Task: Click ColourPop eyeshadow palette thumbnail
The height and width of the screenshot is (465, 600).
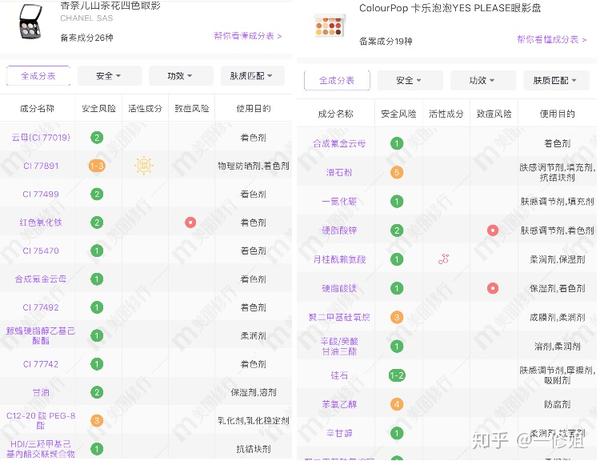Action: coord(330,26)
